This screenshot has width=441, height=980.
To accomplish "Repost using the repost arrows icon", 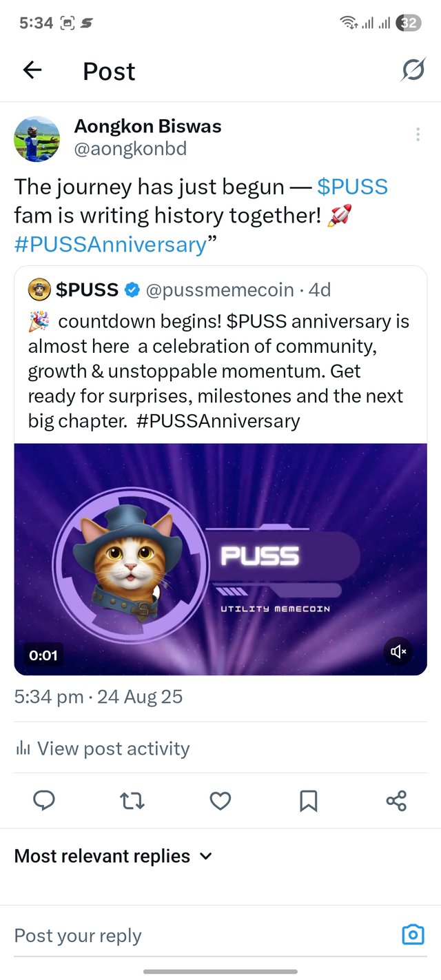I will coord(132,800).
